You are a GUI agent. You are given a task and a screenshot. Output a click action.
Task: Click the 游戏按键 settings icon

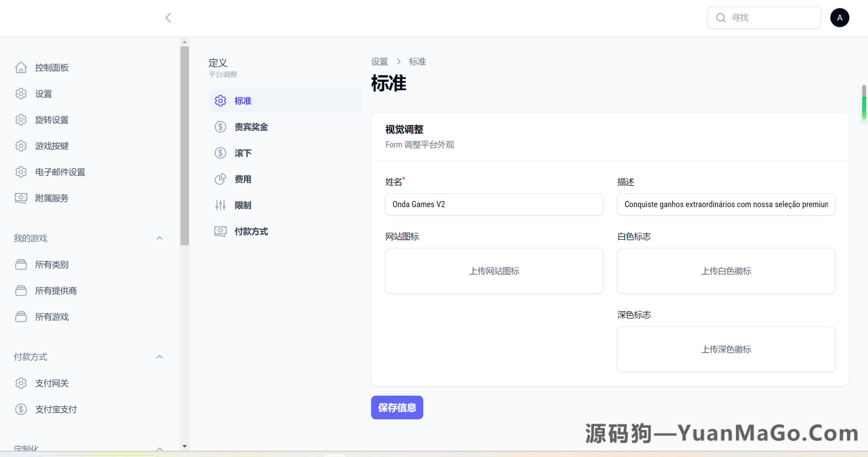click(21, 146)
